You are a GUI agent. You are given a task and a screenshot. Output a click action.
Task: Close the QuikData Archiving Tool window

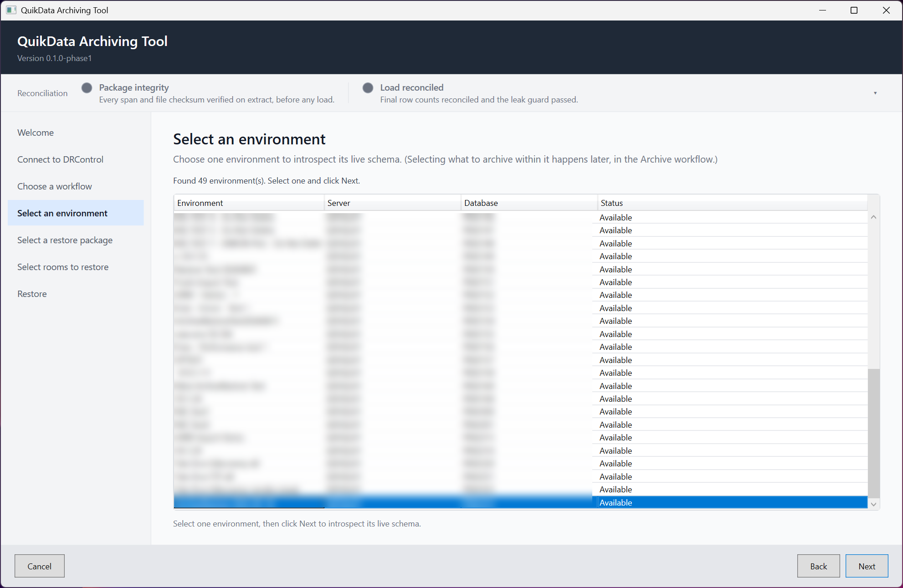[x=886, y=10]
